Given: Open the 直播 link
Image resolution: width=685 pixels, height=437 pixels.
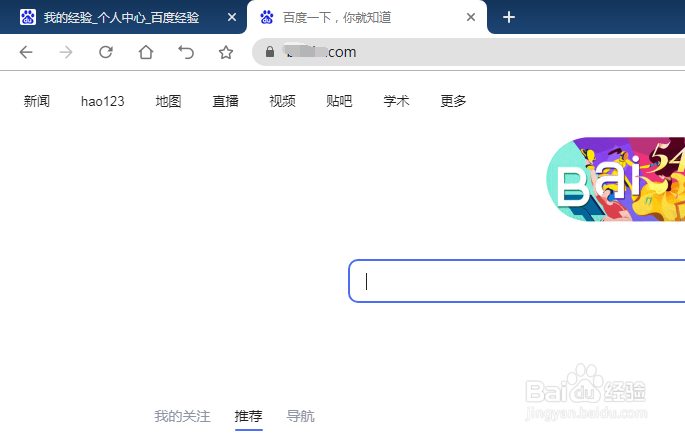Looking at the screenshot, I should point(225,101).
